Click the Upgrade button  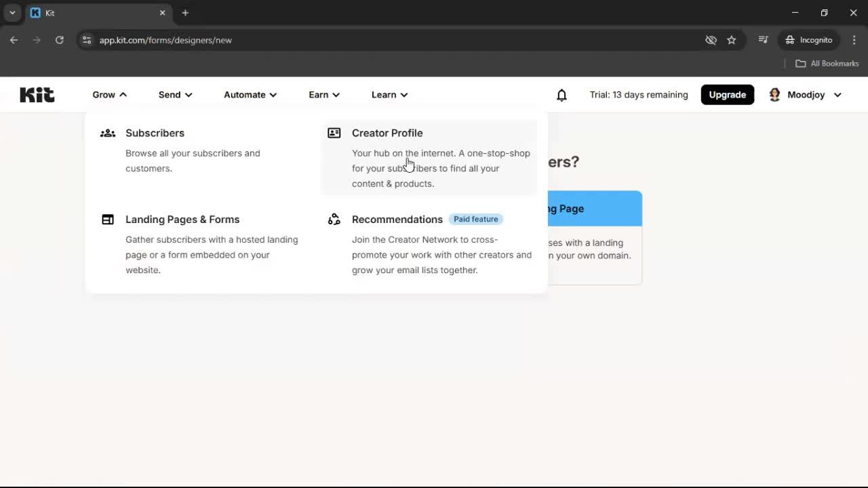[x=727, y=94]
